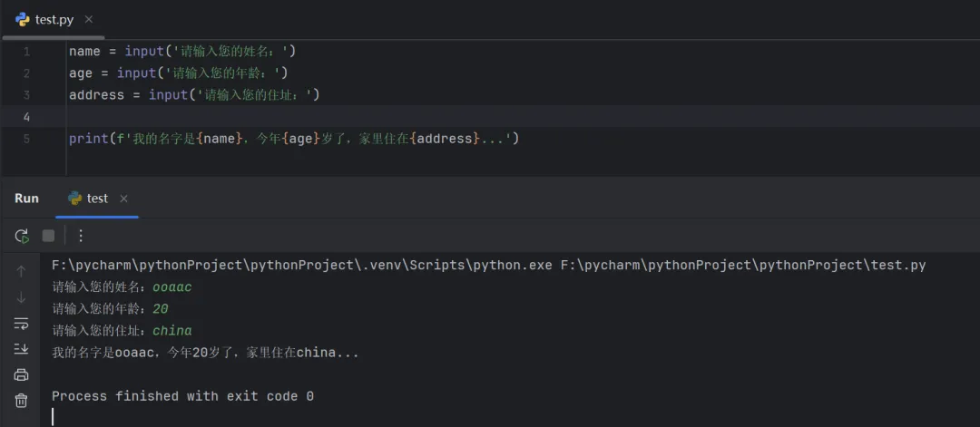Toggle scroll to end of console
The height and width of the screenshot is (427, 980).
pos(21,349)
